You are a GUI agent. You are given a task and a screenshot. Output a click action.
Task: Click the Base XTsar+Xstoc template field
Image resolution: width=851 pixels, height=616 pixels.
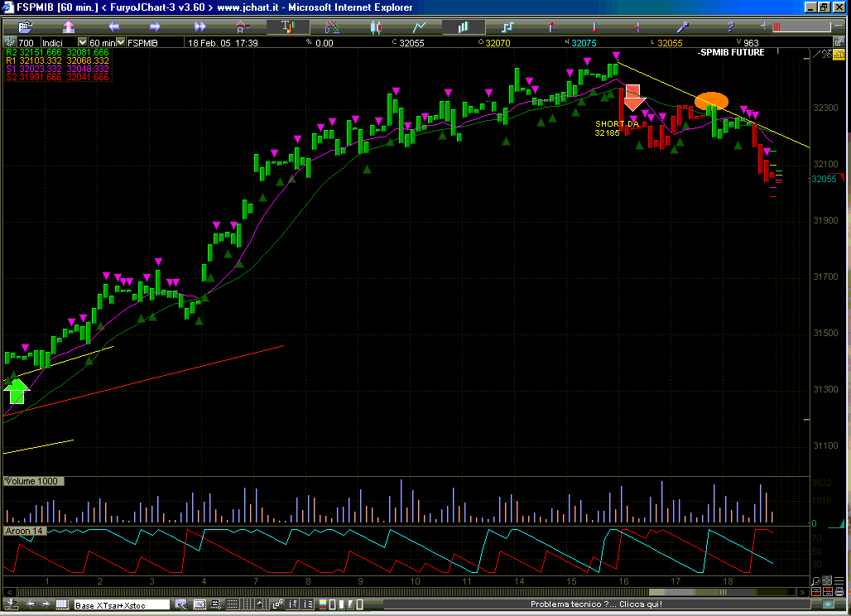(122, 605)
